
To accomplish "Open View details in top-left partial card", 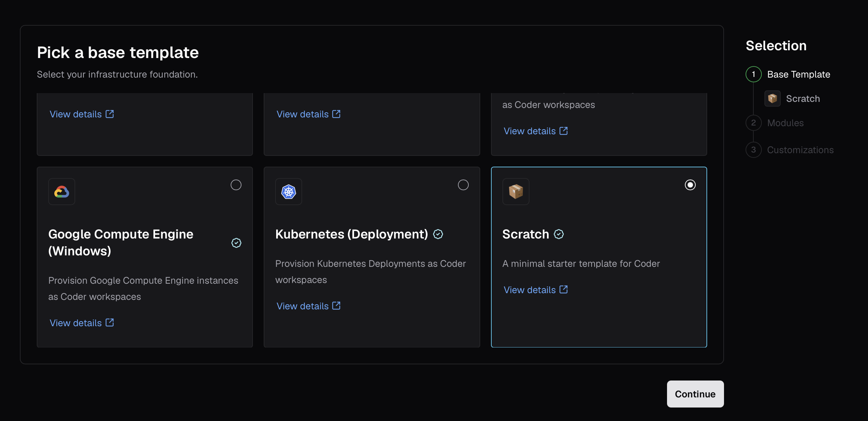I will (82, 114).
